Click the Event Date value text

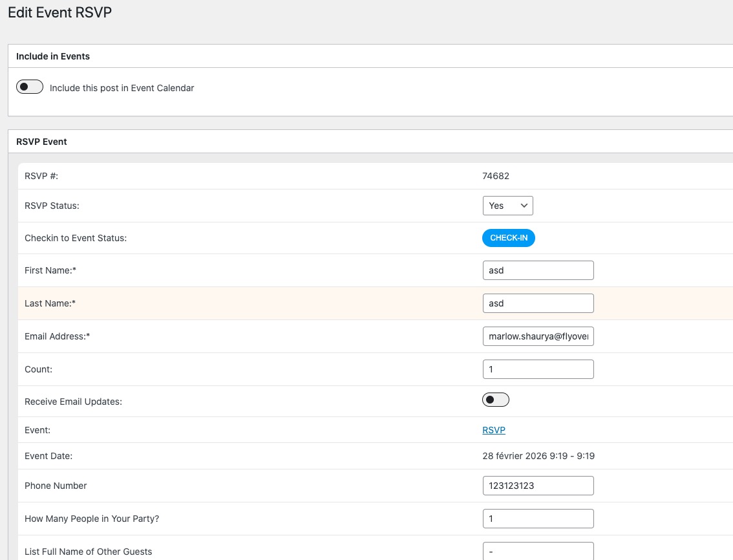click(x=538, y=456)
